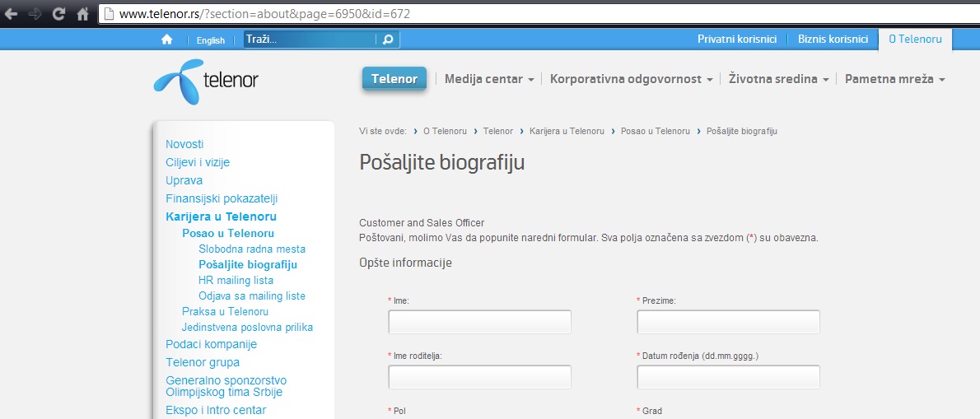
Task: Click the Pošaljite biografiju breadcrumb
Action: click(x=741, y=131)
